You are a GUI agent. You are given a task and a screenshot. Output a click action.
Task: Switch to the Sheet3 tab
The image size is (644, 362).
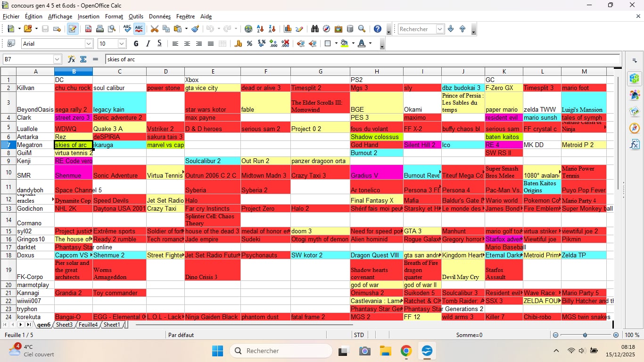click(x=64, y=325)
